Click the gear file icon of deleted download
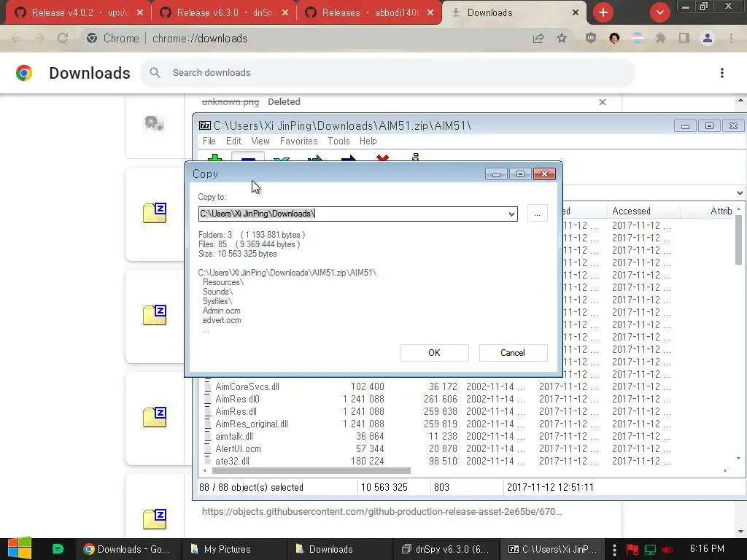This screenshot has width=747, height=560. tap(155, 123)
